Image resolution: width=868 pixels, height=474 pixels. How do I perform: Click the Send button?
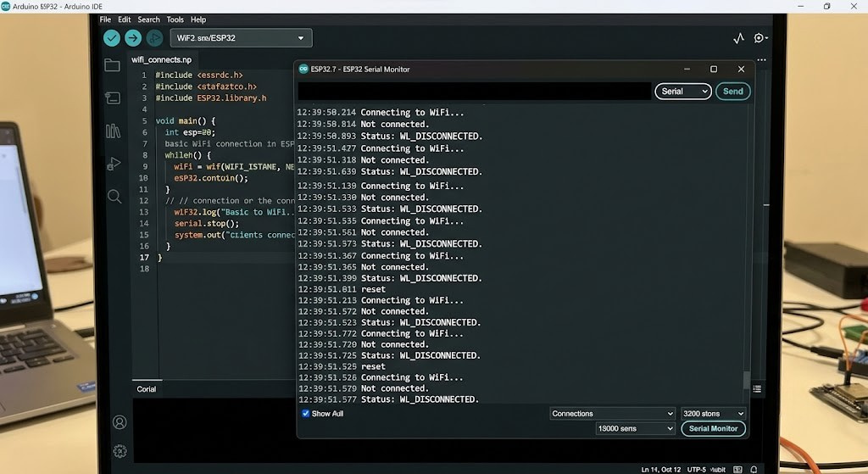coord(733,92)
